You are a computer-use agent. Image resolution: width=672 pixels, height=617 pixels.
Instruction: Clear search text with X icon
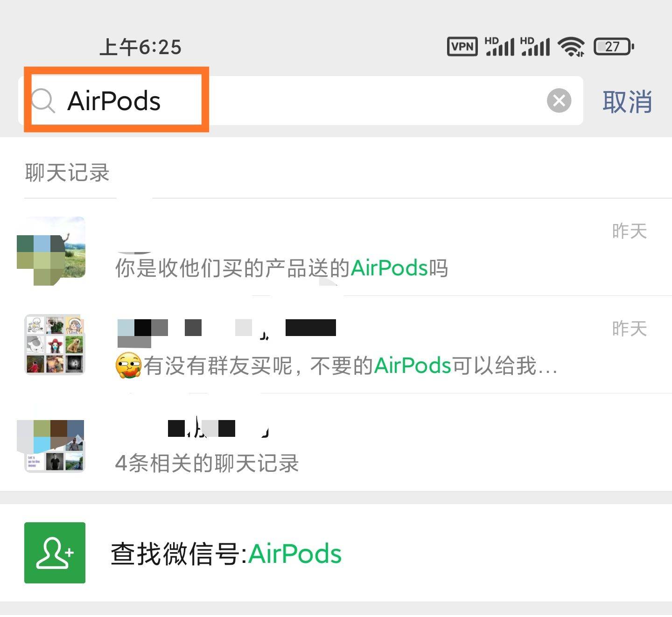(559, 100)
